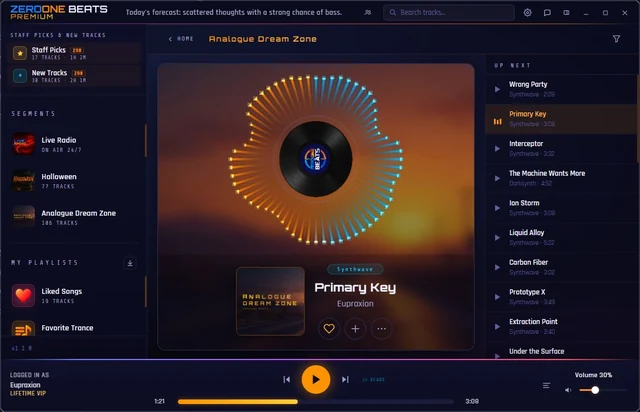Click the download icon beside My Playlists
The height and width of the screenshot is (412, 640).
click(130, 263)
